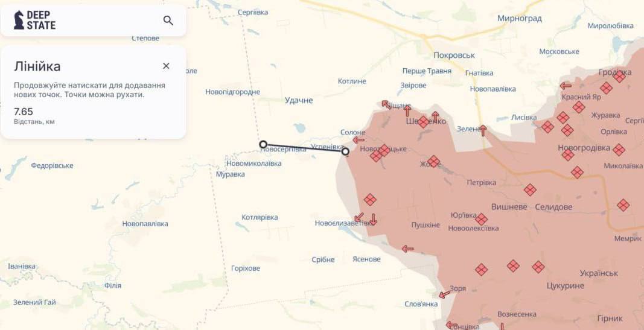644x330 pixels.
Task: Click the unit diamond marker at Гродівка
Action: click(x=619, y=76)
